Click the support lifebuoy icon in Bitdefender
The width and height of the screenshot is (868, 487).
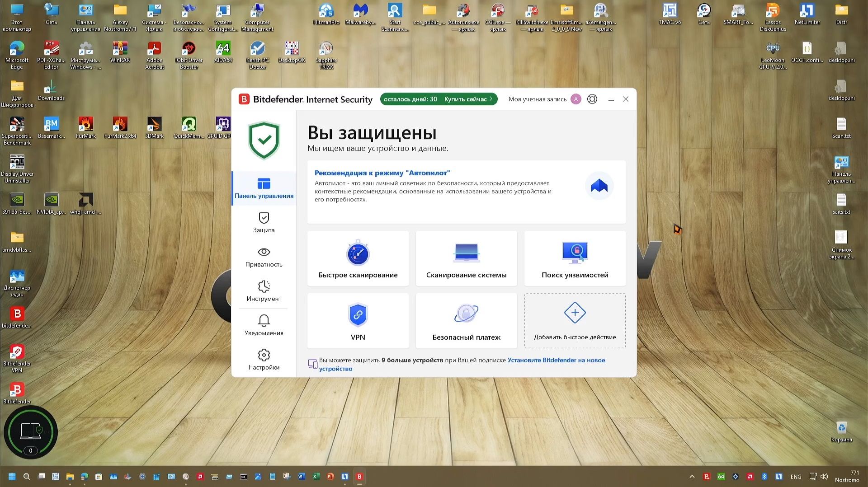tap(592, 99)
